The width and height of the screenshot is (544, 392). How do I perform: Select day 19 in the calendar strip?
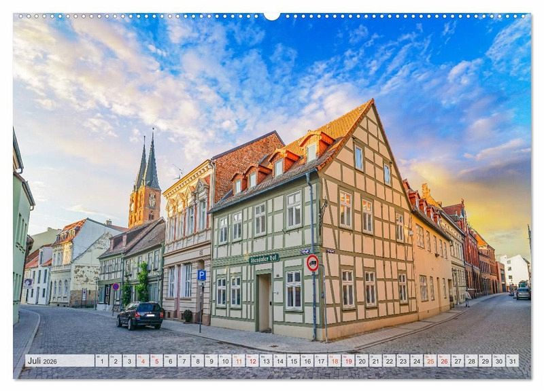347,361
